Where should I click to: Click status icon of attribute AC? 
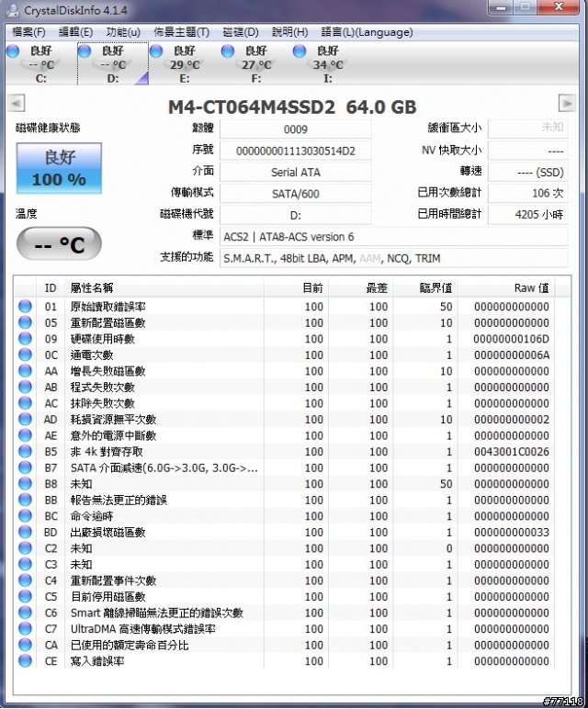(x=26, y=403)
